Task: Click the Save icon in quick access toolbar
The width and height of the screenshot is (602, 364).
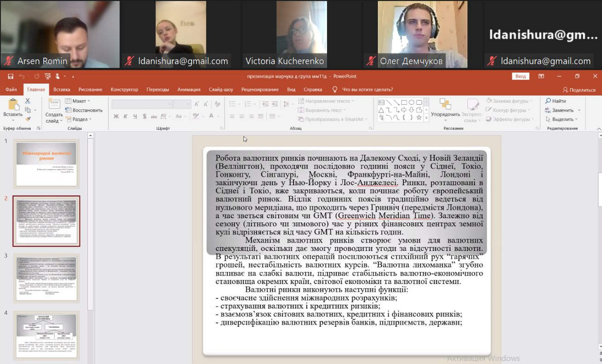Action: (9, 76)
